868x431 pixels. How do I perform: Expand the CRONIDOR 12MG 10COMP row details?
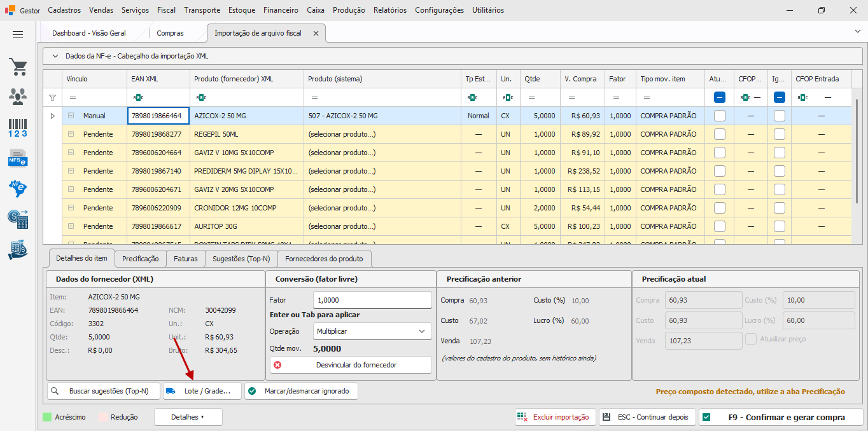coord(71,208)
